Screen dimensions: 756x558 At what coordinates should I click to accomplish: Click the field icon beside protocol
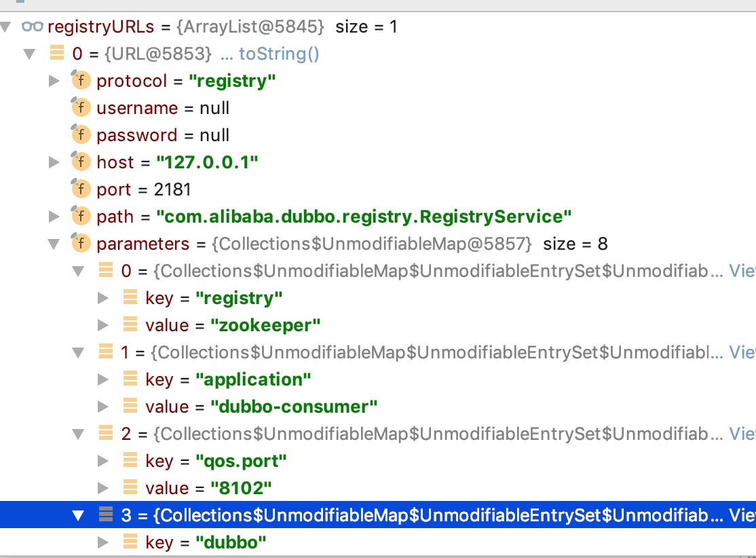(81, 79)
